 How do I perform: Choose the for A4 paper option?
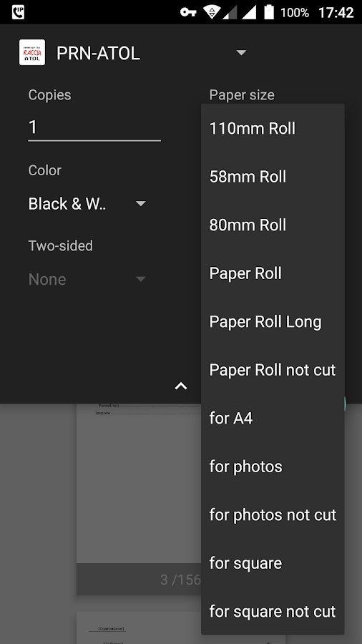273,418
